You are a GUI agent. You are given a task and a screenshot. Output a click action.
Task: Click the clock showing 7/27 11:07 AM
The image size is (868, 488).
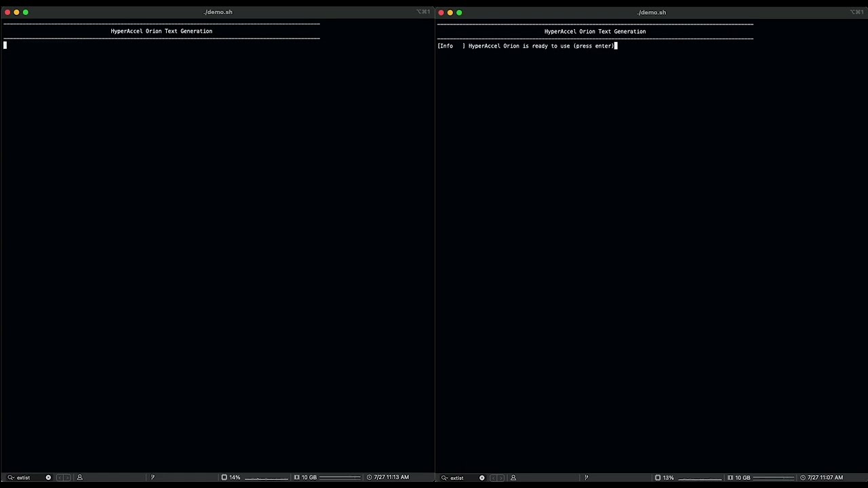pos(822,477)
